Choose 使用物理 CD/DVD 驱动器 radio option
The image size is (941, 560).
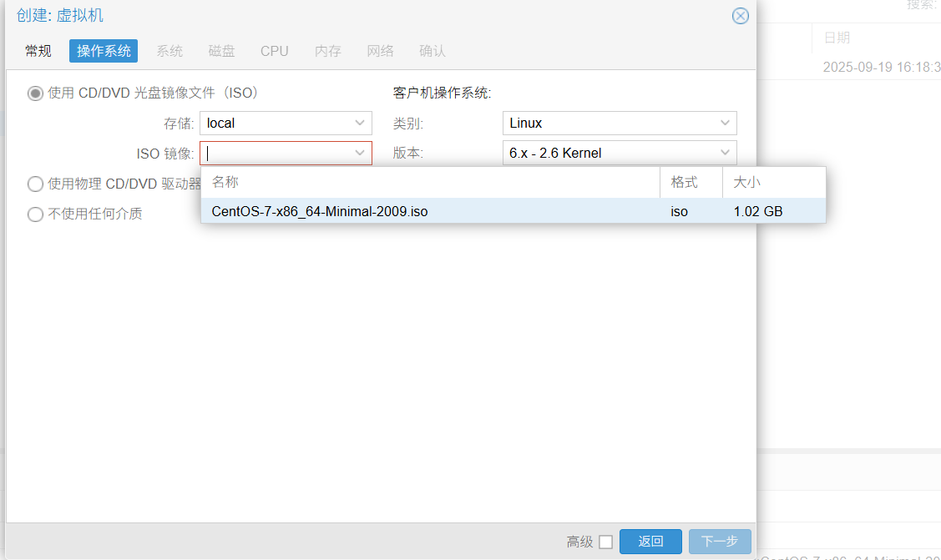(x=35, y=184)
